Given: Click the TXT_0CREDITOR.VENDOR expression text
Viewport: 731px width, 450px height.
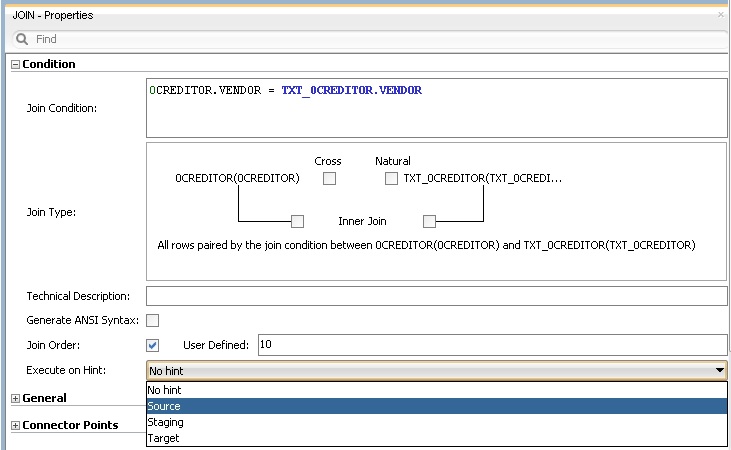Looking at the screenshot, I should pyautogui.click(x=352, y=90).
